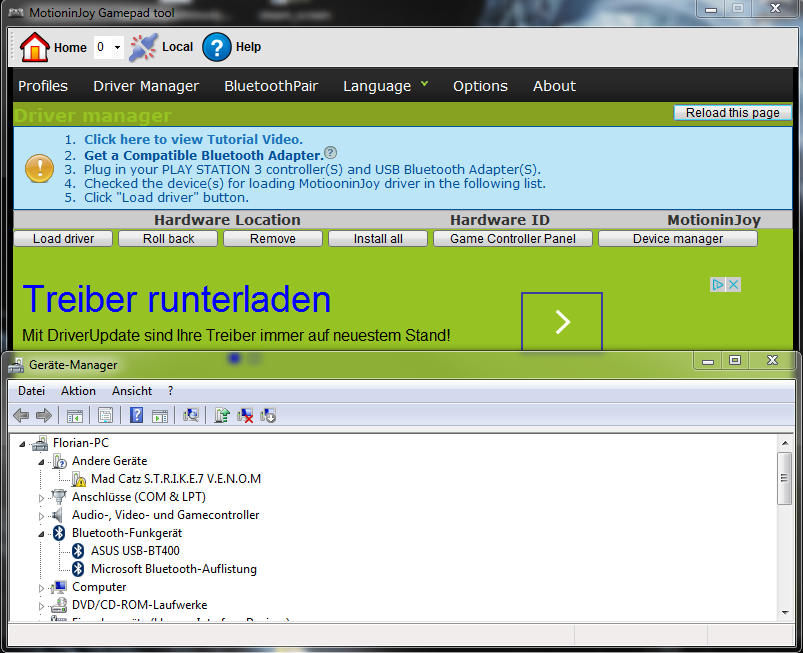Open the Ansicht menu in Geräte-Manager
The image size is (803, 653).
[132, 391]
